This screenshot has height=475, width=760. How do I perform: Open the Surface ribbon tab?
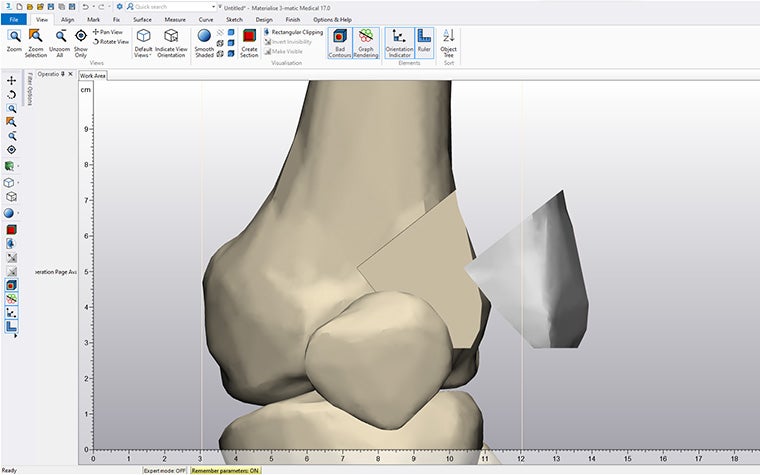(x=142, y=19)
